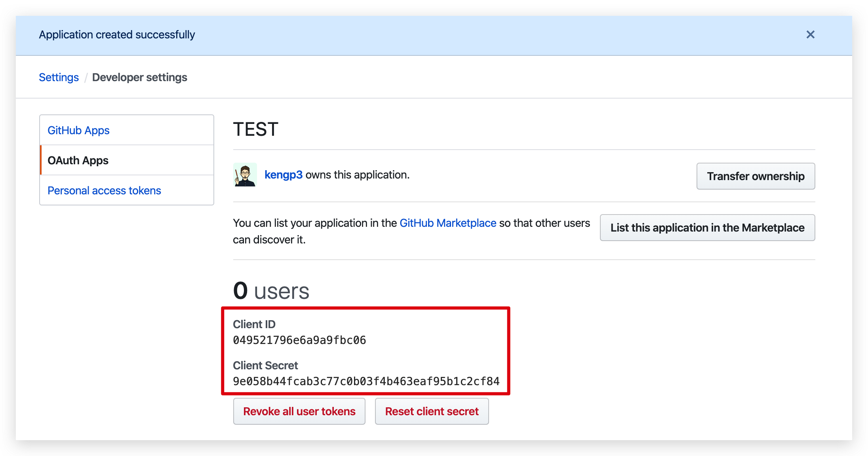This screenshot has height=456, width=868.
Task: Click the 0 users heading
Action: [x=271, y=291]
